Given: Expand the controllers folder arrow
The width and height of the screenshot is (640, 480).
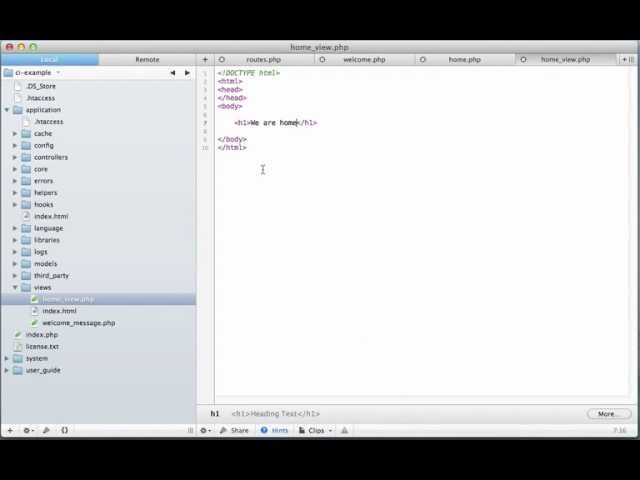Looking at the screenshot, I should 15,157.
